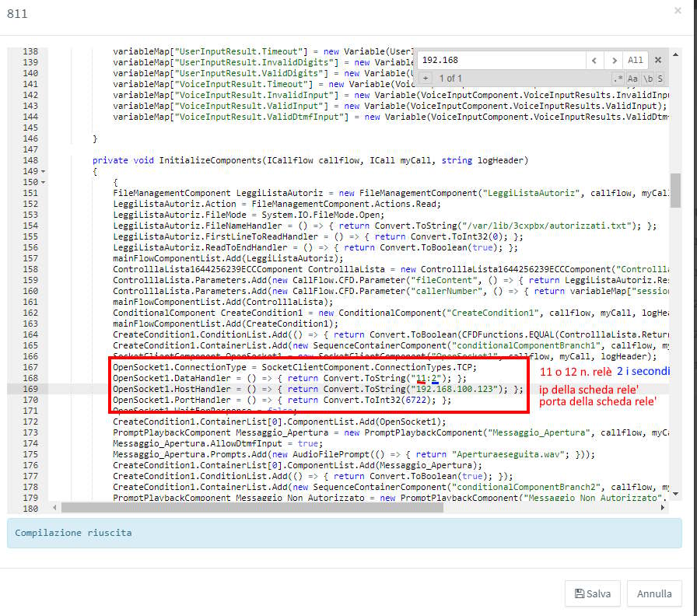Click "mainFlowComponentList.Add(LeggiListaAutoriz)" on line 157
The height and width of the screenshot is (616, 697).
coord(226,259)
